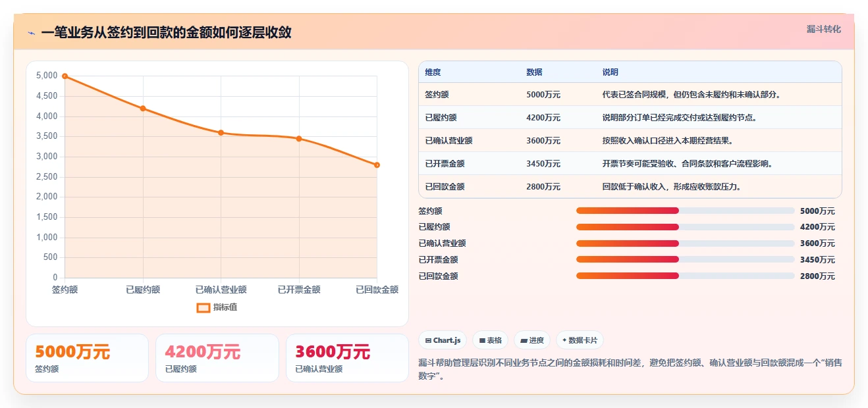Click the 3450万元 label right of progress bar
This screenshot has height=408, width=868.
[x=817, y=260]
